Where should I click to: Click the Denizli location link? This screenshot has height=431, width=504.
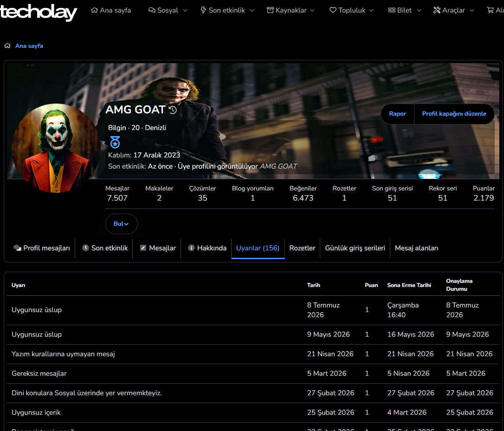155,128
